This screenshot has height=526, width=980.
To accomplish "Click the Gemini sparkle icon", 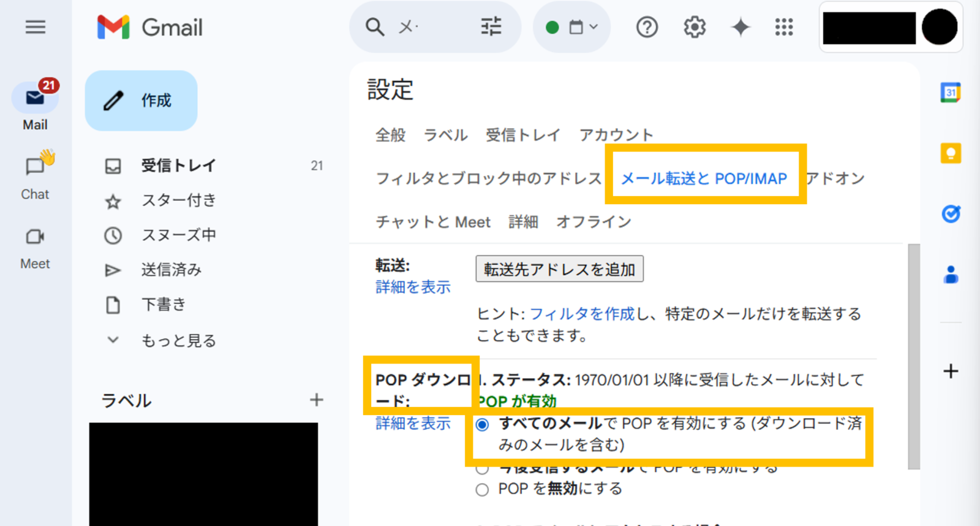I will click(x=741, y=27).
